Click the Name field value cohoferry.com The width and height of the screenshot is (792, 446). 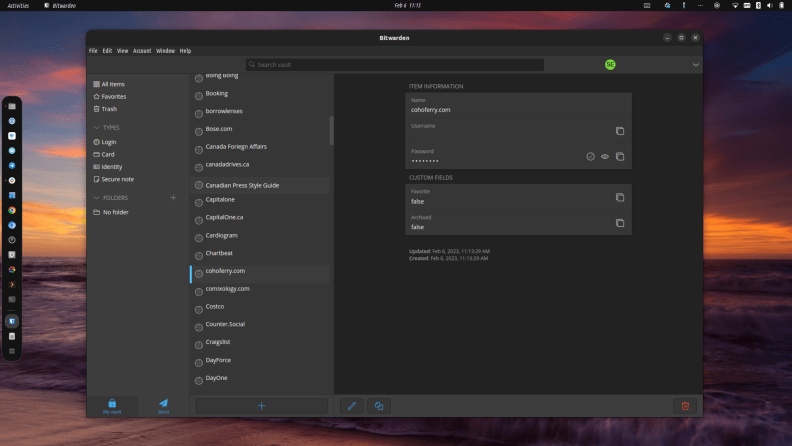(x=430, y=110)
